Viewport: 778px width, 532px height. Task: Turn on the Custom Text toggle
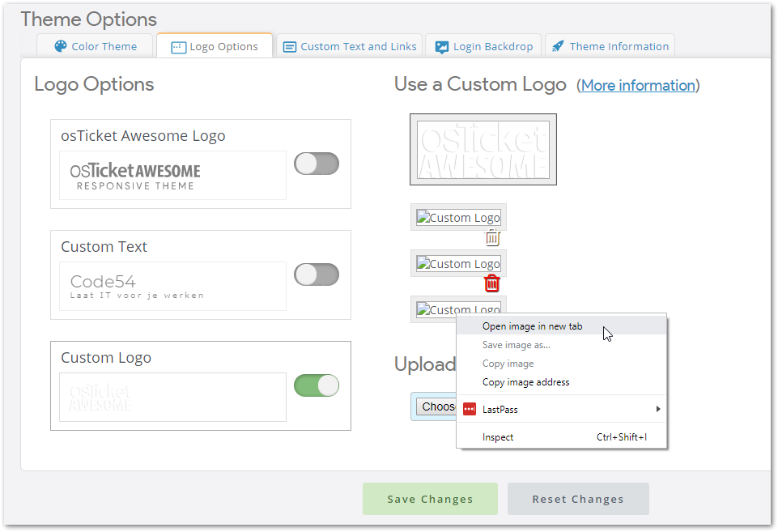tap(316, 275)
